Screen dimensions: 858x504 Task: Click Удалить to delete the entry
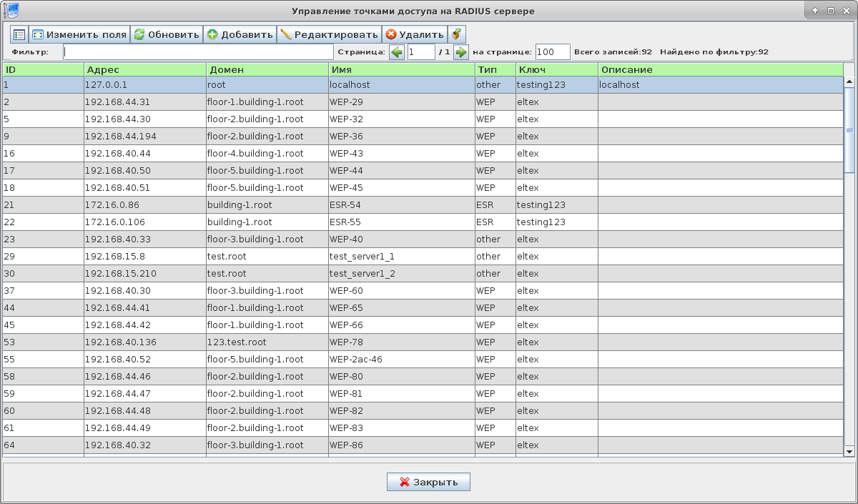point(415,34)
